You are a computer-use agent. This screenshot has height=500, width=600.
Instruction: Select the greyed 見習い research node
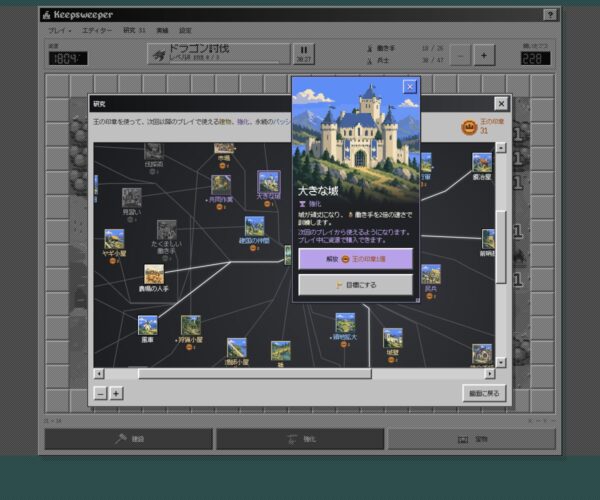pos(132,198)
